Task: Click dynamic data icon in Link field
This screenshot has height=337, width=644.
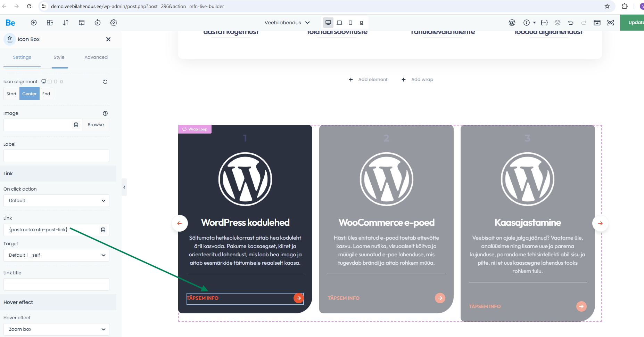Action: (x=103, y=230)
